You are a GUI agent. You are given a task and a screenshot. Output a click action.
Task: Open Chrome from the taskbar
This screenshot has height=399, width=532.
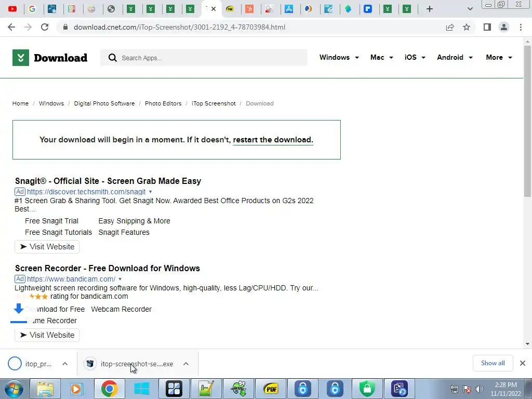109,389
